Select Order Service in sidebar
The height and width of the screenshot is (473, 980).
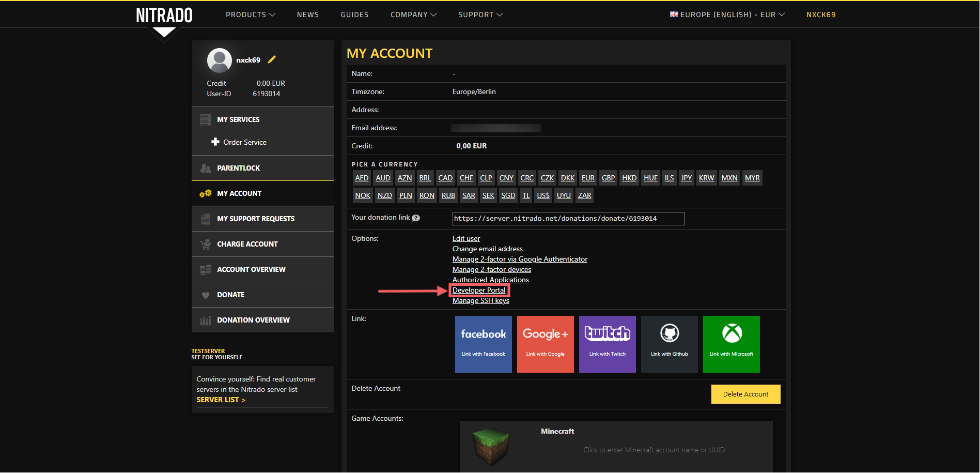245,142
